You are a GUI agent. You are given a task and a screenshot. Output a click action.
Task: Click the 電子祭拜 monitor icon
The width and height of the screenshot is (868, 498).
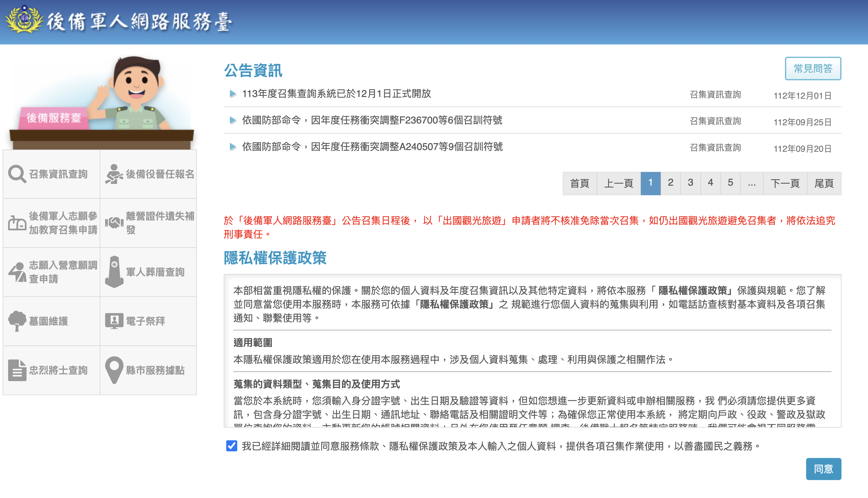pos(114,321)
